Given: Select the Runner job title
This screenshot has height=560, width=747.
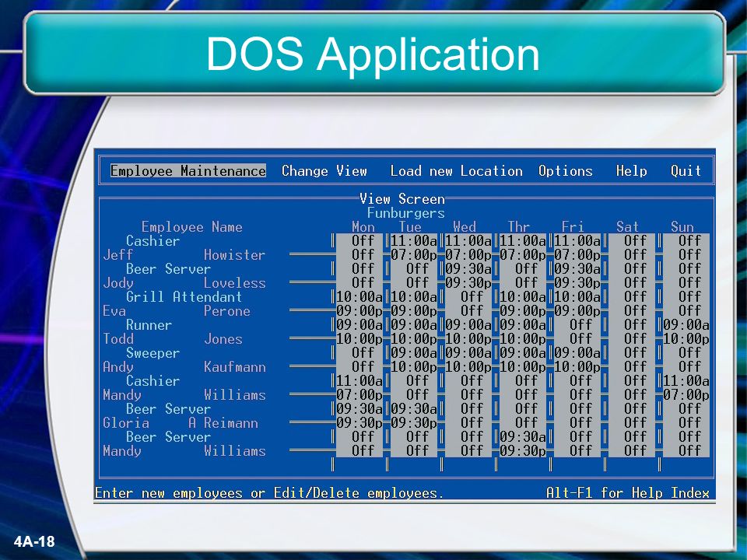Looking at the screenshot, I should coord(149,325).
